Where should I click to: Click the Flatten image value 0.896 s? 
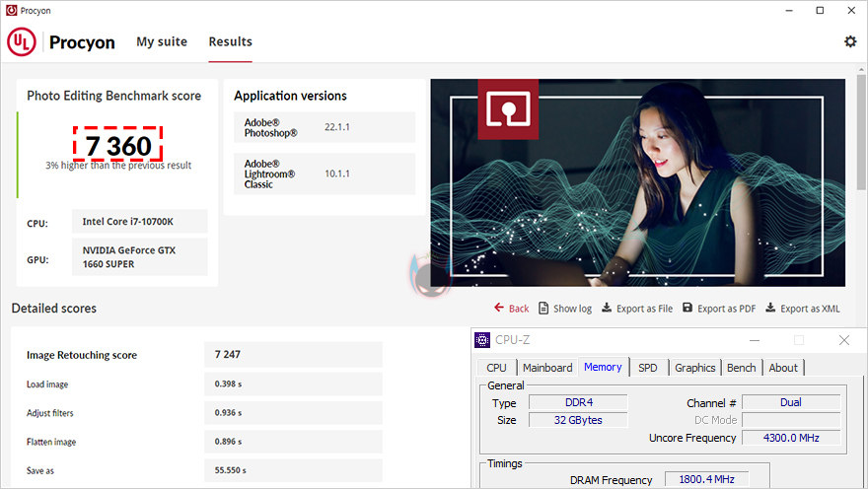(x=293, y=442)
